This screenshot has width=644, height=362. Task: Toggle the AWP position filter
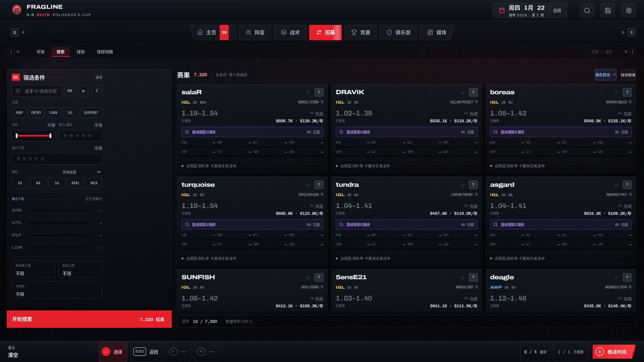pos(19,113)
